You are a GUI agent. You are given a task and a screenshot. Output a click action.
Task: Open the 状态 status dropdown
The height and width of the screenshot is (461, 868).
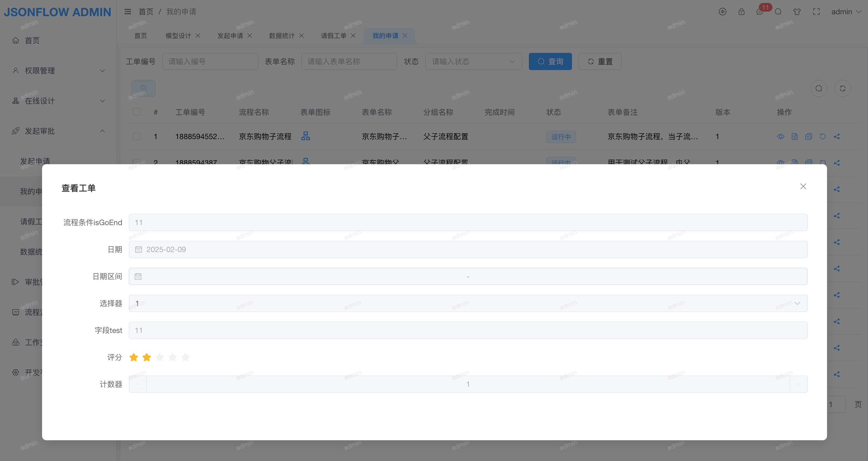473,61
